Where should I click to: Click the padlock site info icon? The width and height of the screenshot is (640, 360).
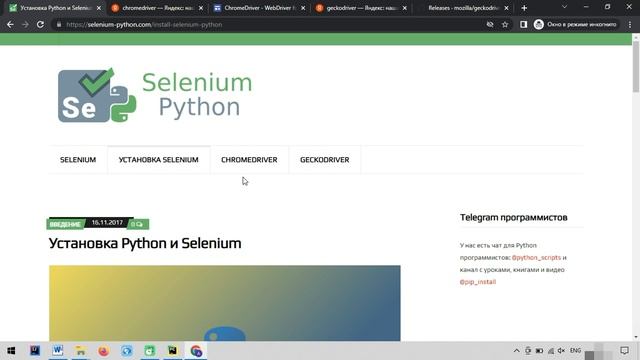(59, 24)
